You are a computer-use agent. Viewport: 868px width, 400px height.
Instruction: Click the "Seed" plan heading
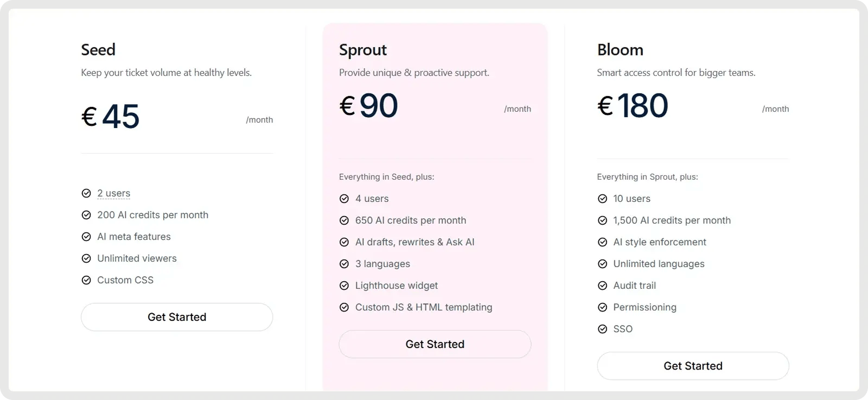pos(98,50)
